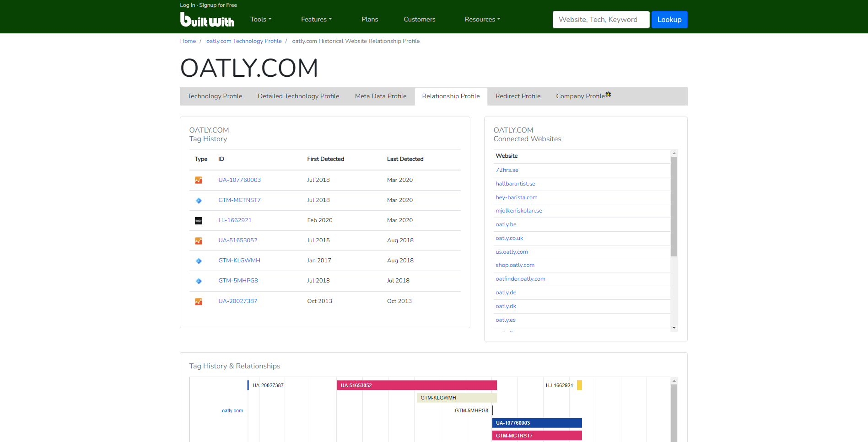
Task: Click the Signup for Free link
Action: tap(218, 5)
